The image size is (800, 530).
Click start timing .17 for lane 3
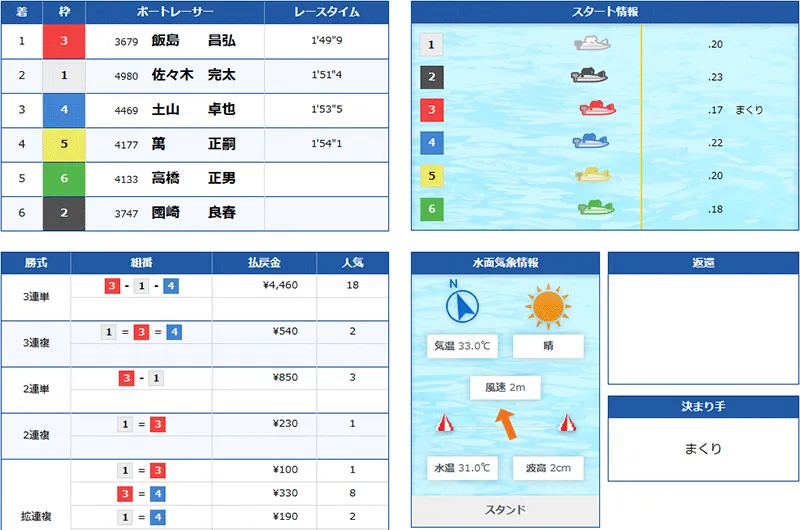pyautogui.click(x=715, y=110)
